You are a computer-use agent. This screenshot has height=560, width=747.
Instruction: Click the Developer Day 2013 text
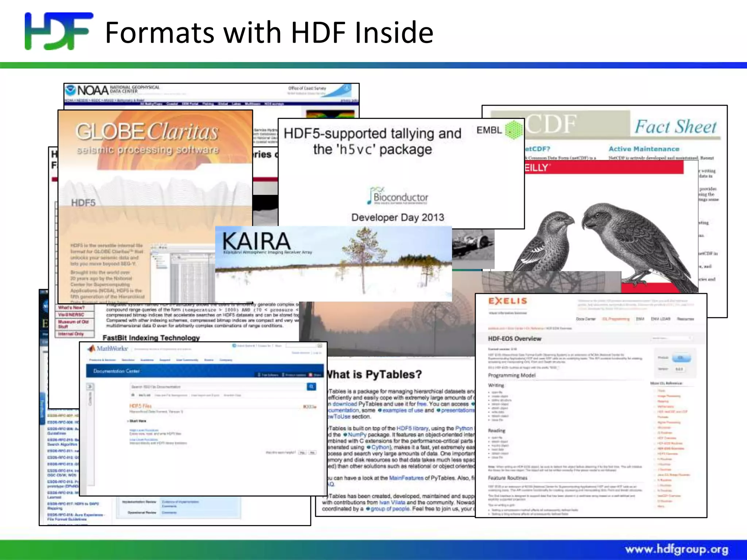click(398, 217)
